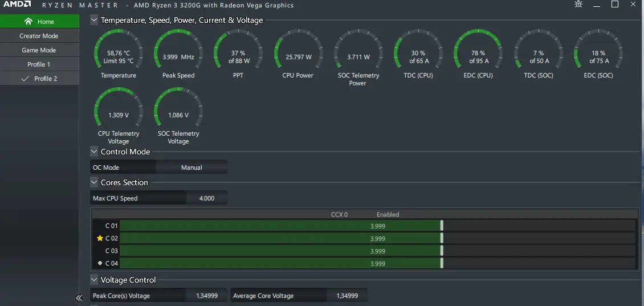The image size is (644, 306).
Task: Click the checkmark beside Profile 2
Action: click(25, 79)
